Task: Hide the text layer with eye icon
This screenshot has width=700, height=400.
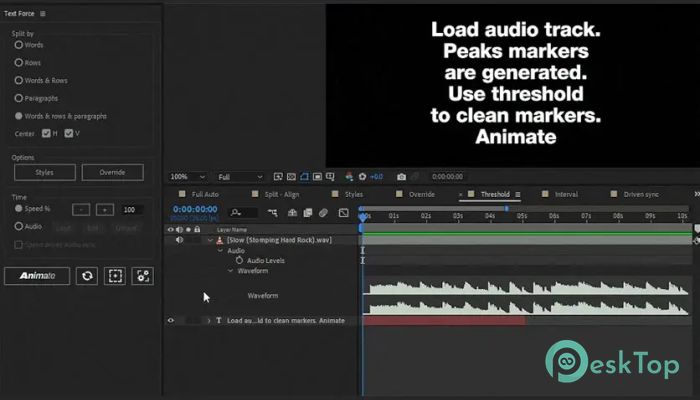Action: (x=171, y=321)
